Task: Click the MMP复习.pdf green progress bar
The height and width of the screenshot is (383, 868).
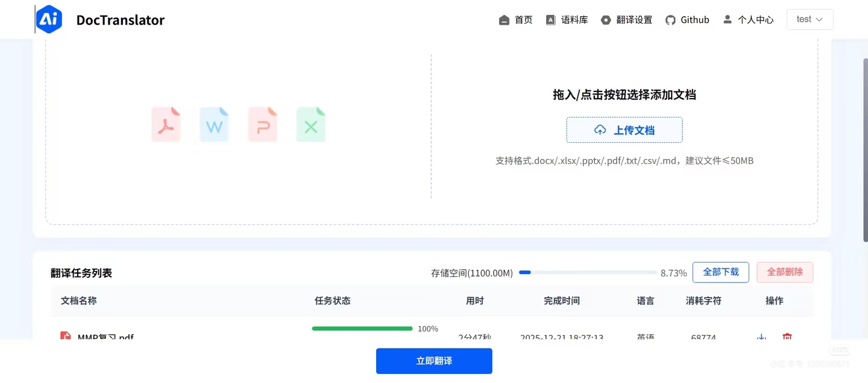Action: [362, 329]
